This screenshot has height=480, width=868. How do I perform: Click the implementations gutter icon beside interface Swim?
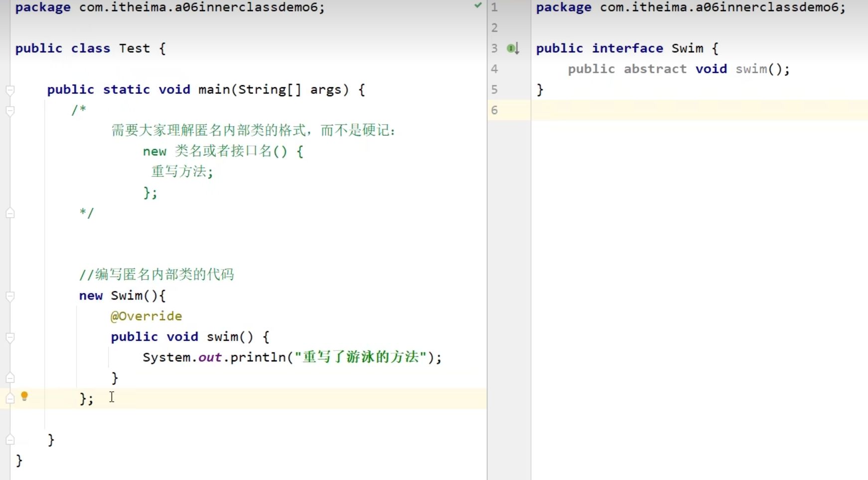(x=513, y=48)
